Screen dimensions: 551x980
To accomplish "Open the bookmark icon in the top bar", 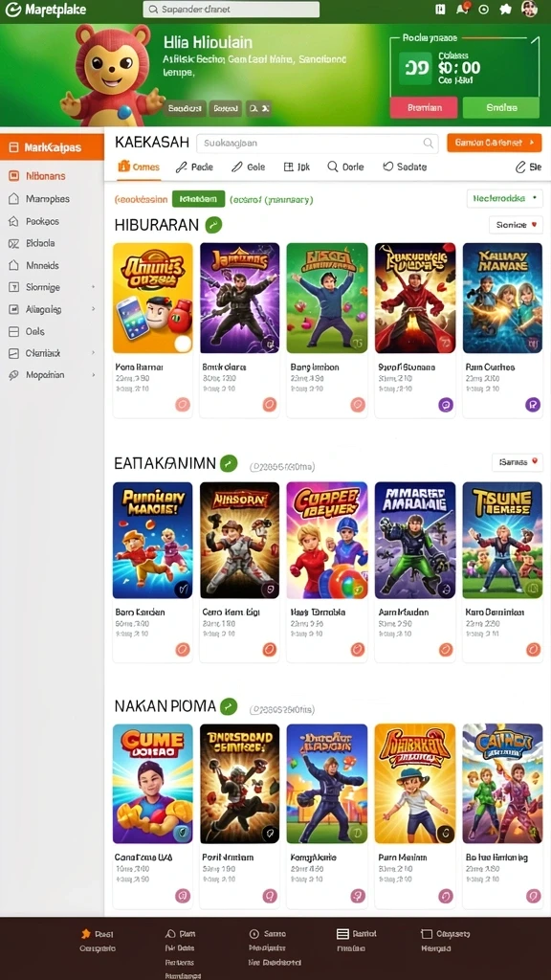I will point(440,9).
